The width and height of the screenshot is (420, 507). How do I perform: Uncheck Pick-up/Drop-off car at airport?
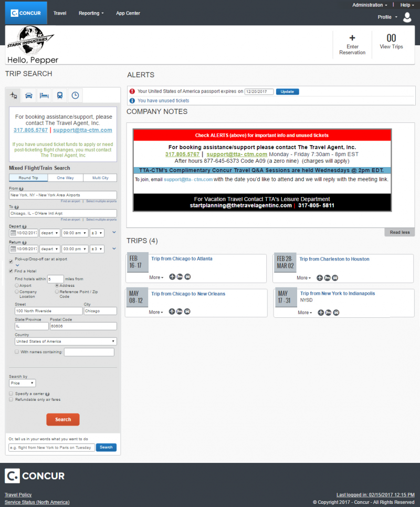pos(11,261)
